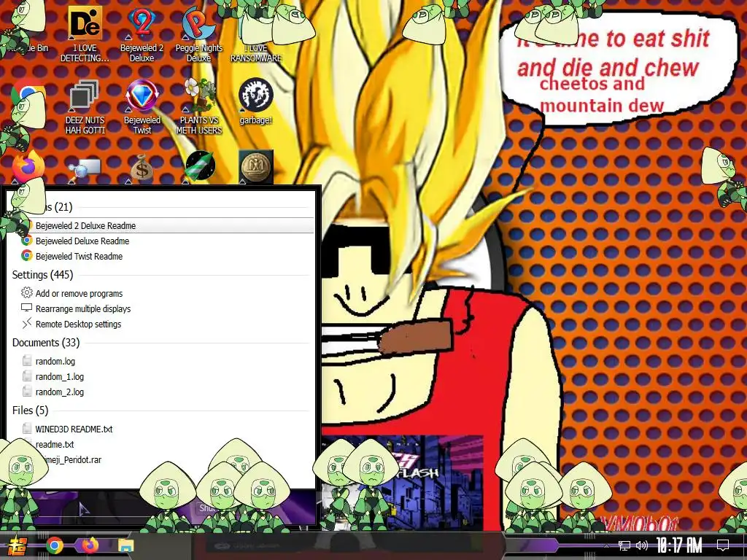Viewport: 747px width, 560px height.
Task: Open the Documents (33) results group
Action: click(46, 343)
